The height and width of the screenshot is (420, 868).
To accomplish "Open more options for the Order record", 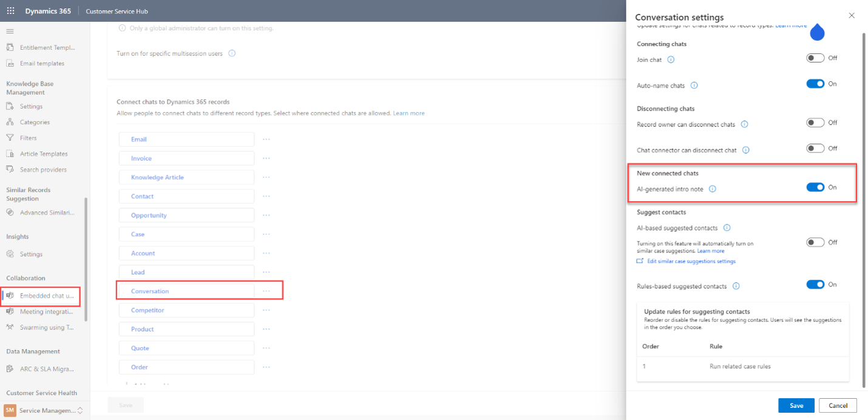I will (x=266, y=367).
